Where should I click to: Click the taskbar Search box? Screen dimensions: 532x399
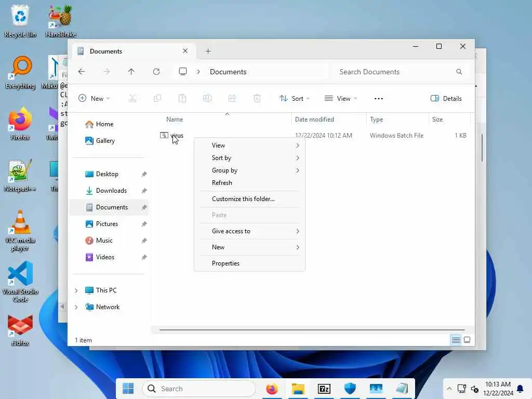point(199,389)
